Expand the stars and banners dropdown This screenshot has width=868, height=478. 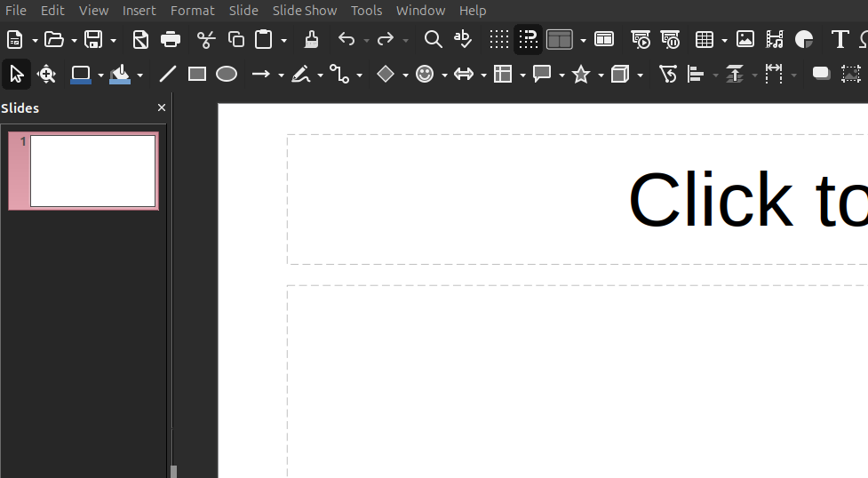point(601,76)
